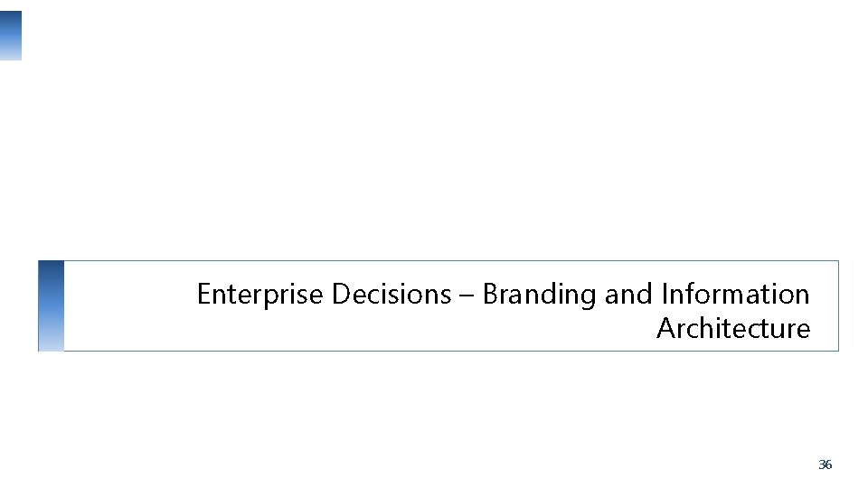The width and height of the screenshot is (868, 488).
Task: Click the capital "I" in Information
Action: [665, 295]
